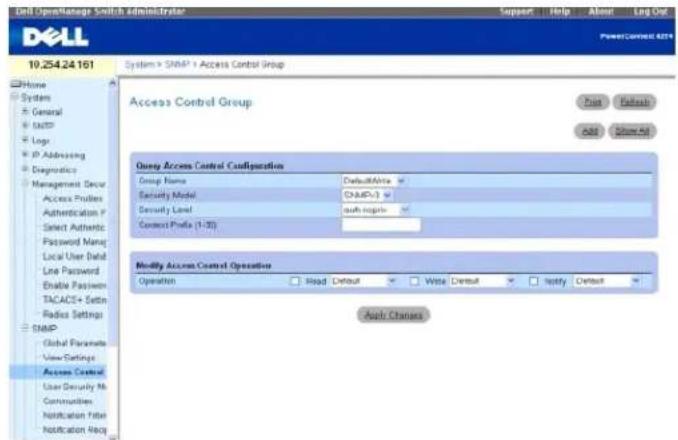Open the Support link

pos(516,11)
